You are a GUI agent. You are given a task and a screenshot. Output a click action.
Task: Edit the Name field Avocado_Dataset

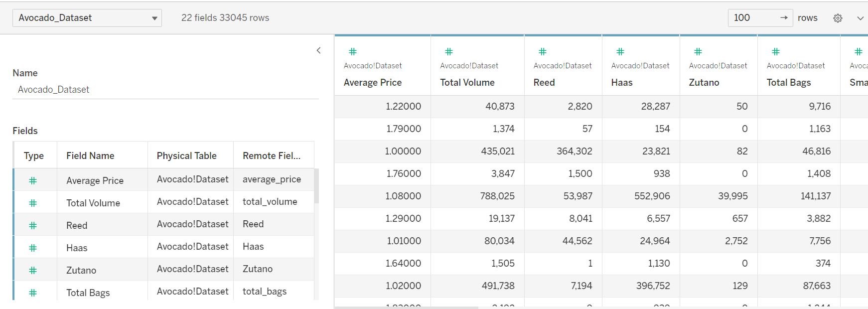pos(164,90)
